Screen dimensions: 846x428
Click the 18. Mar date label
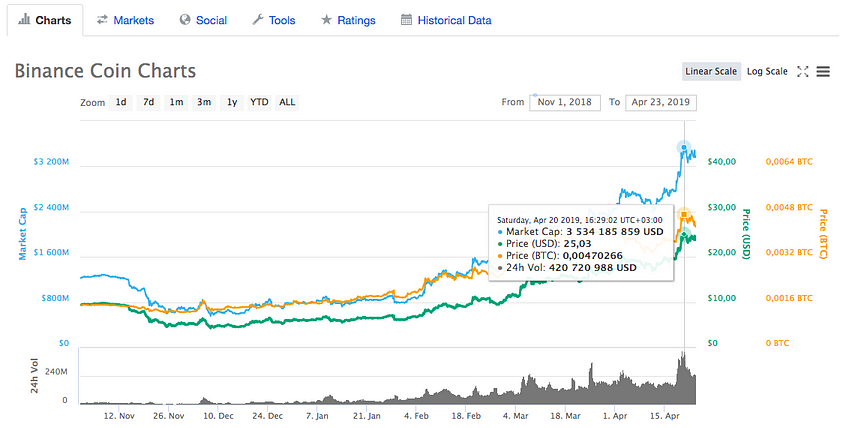(565, 416)
